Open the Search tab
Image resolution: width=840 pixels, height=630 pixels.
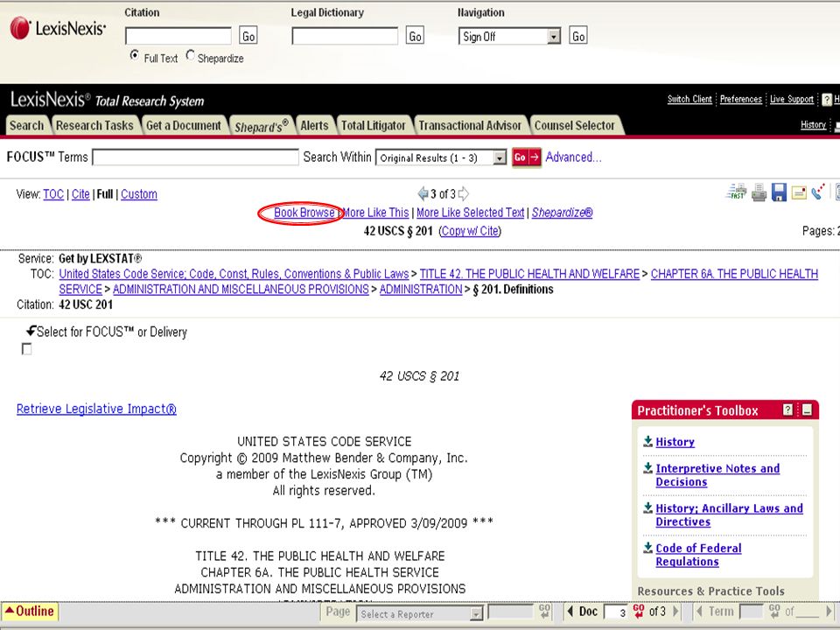click(27, 125)
